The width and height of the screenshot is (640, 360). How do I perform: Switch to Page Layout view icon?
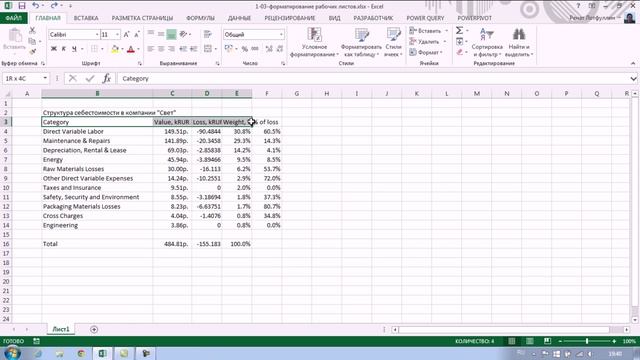(529, 341)
